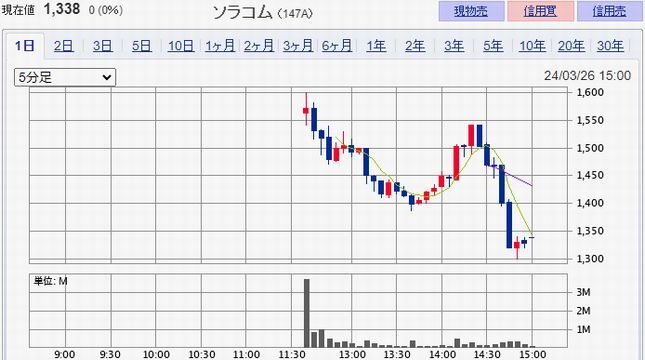Click the 15:00 time axis label
The width and height of the screenshot is (645, 360).
click(533, 354)
